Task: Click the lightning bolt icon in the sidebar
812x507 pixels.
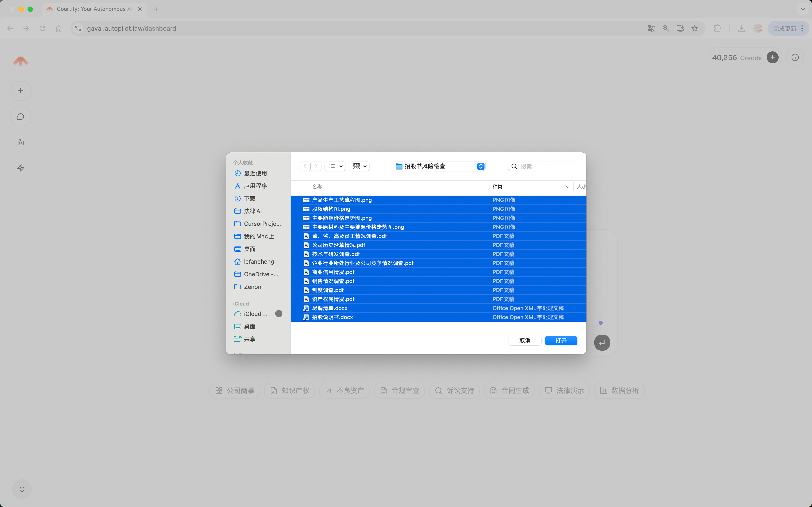Action: 21,168
